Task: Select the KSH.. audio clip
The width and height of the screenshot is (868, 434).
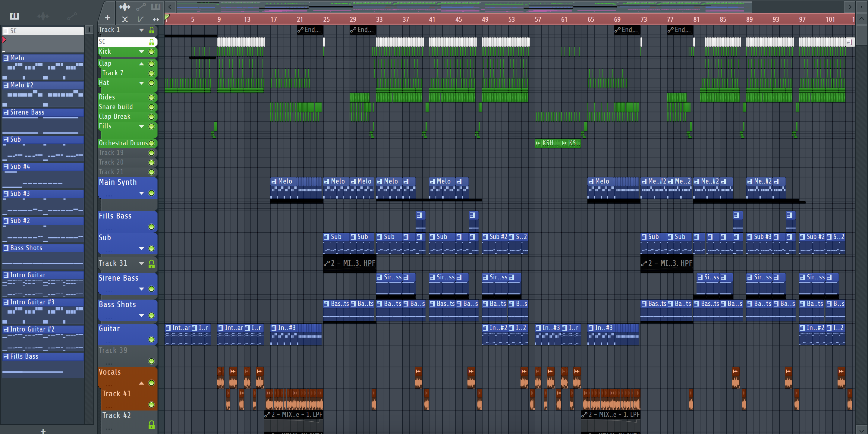Action: tap(548, 143)
